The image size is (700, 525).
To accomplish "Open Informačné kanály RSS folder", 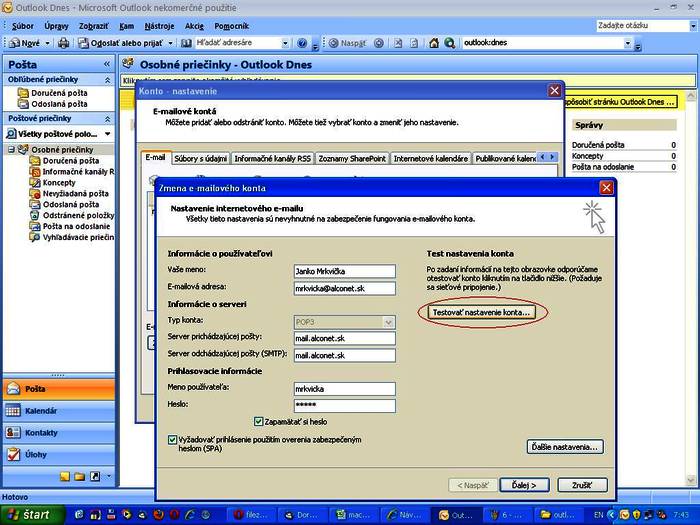I will pyautogui.click(x=72, y=171).
